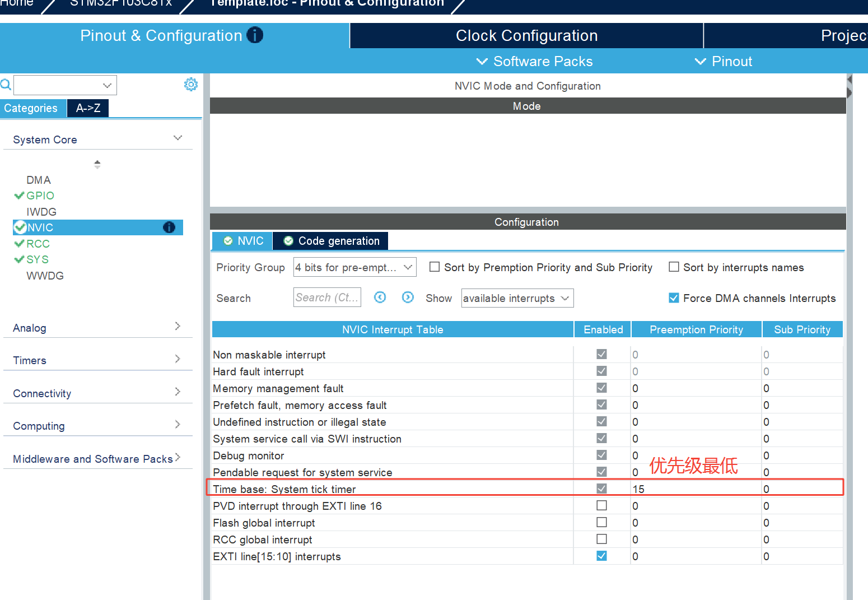
Task: Open the Priority Group dropdown
Action: pos(355,267)
